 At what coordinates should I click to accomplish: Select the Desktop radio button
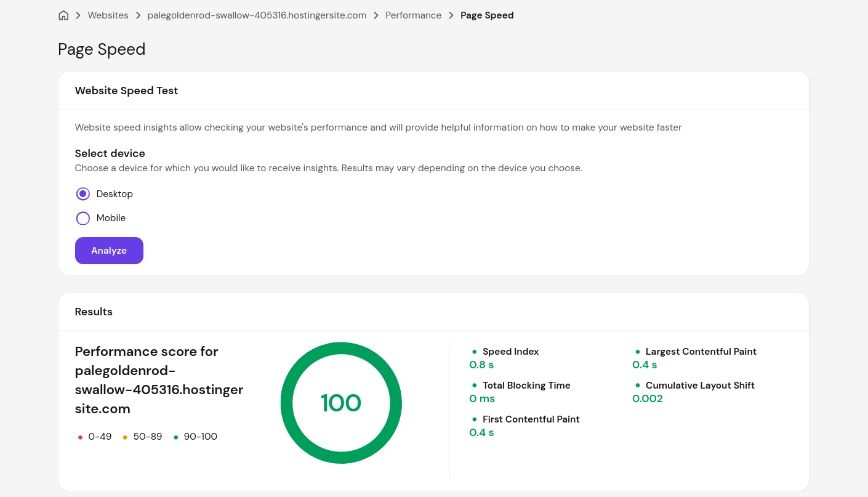click(x=83, y=194)
